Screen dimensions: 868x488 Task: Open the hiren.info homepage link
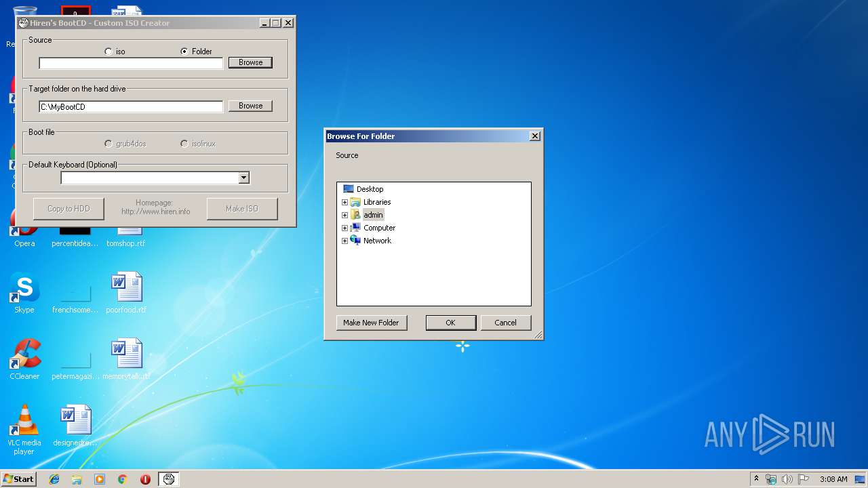(156, 211)
